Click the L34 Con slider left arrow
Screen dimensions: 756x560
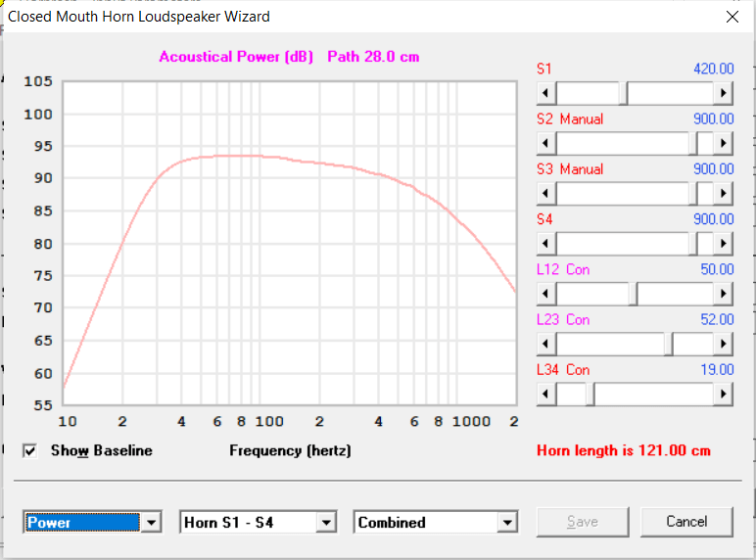[x=546, y=394]
